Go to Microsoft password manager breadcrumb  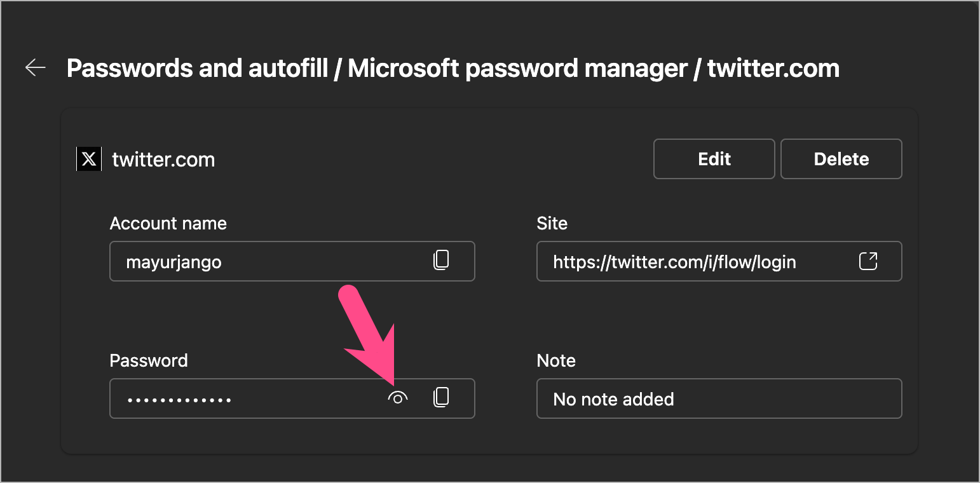pos(517,68)
